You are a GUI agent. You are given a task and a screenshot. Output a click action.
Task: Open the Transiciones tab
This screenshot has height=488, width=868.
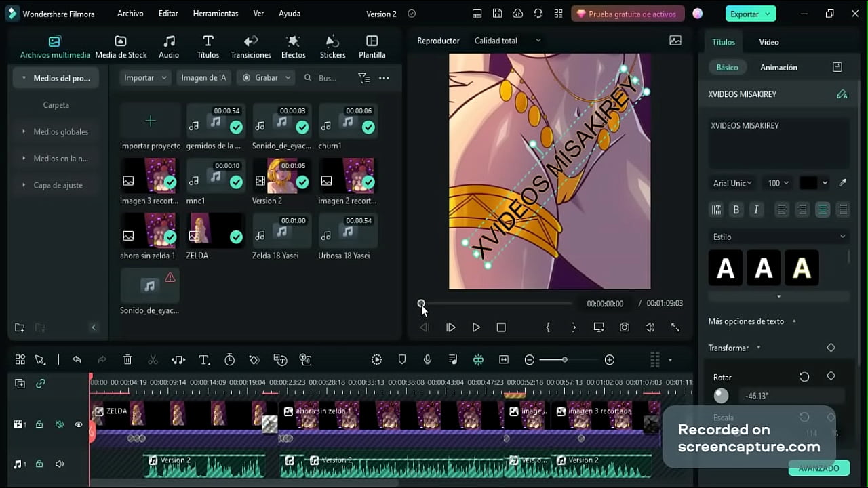tap(251, 47)
